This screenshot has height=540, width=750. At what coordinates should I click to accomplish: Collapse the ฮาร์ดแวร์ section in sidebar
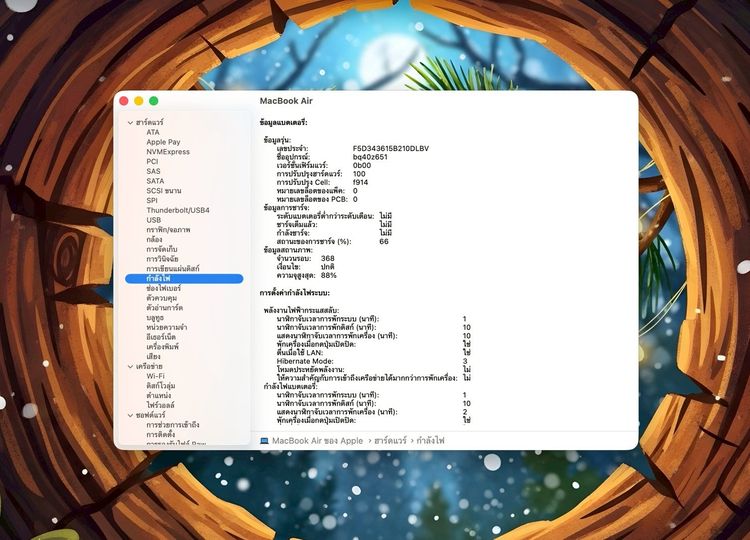coord(129,122)
